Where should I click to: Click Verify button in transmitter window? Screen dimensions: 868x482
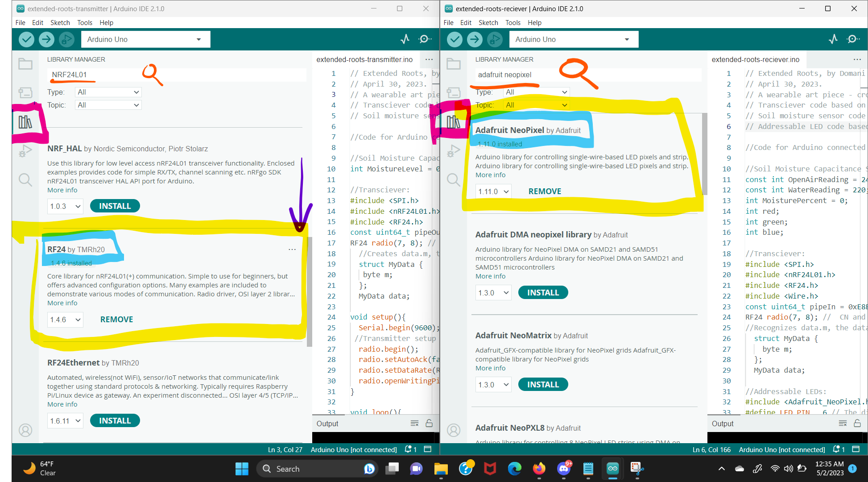click(x=27, y=39)
